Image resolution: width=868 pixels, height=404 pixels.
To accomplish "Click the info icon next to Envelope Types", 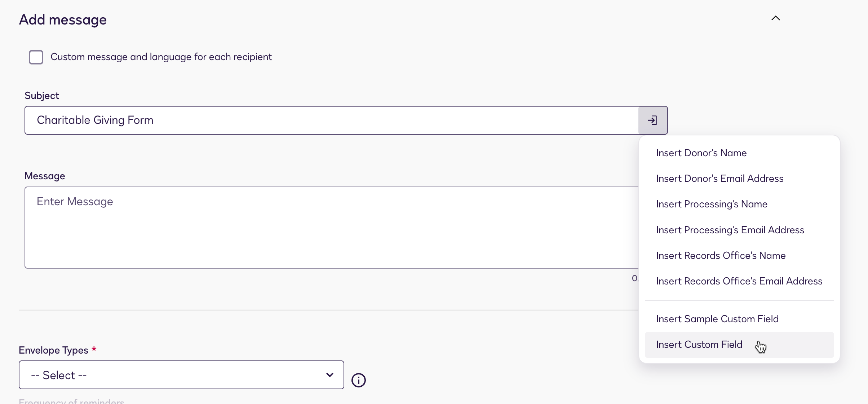I will coord(359,380).
